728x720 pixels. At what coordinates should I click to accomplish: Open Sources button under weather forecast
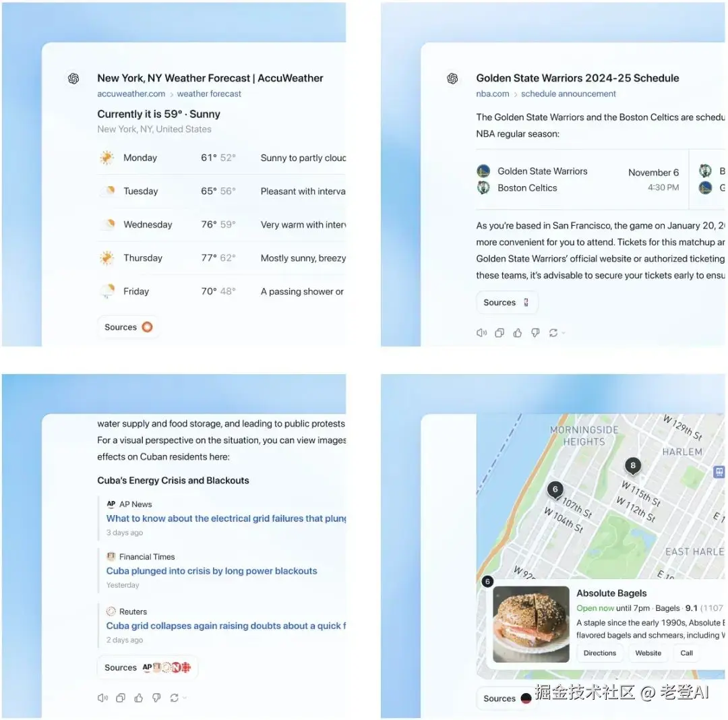(128, 327)
